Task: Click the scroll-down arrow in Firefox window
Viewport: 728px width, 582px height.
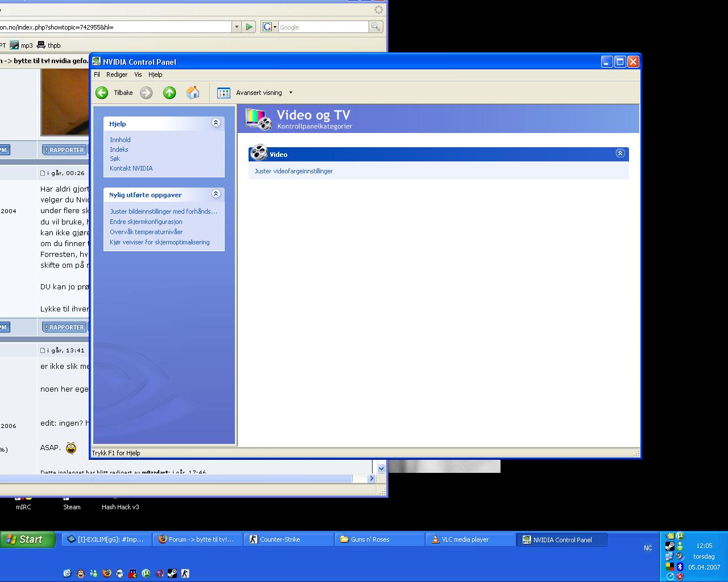Action: coord(381,468)
